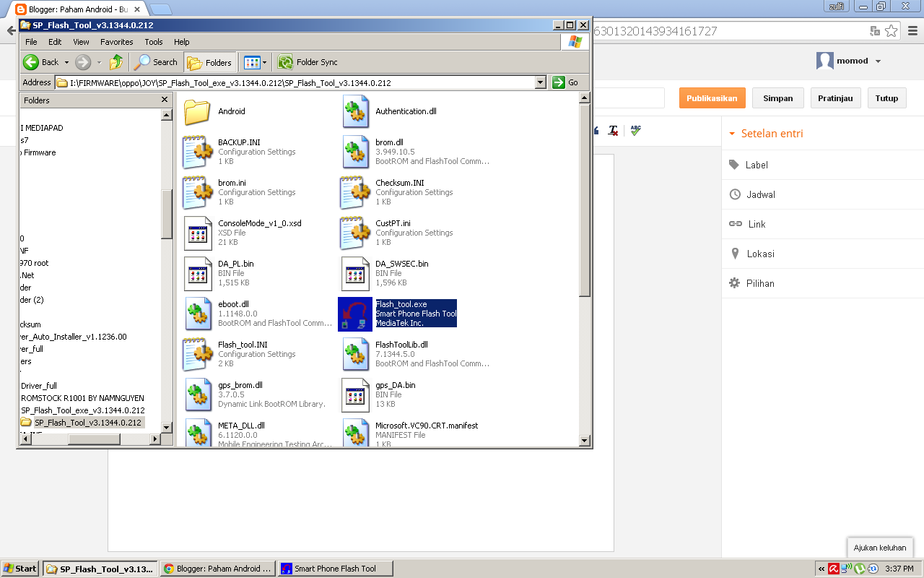Click the Flash_tool.exe application icon
This screenshot has height=578, width=924.
coord(355,314)
